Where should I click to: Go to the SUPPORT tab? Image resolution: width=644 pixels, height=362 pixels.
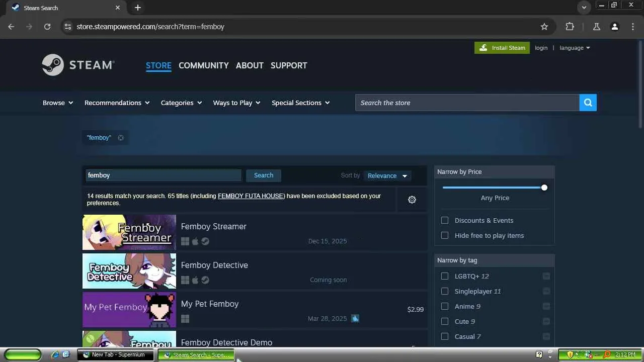pos(289,65)
